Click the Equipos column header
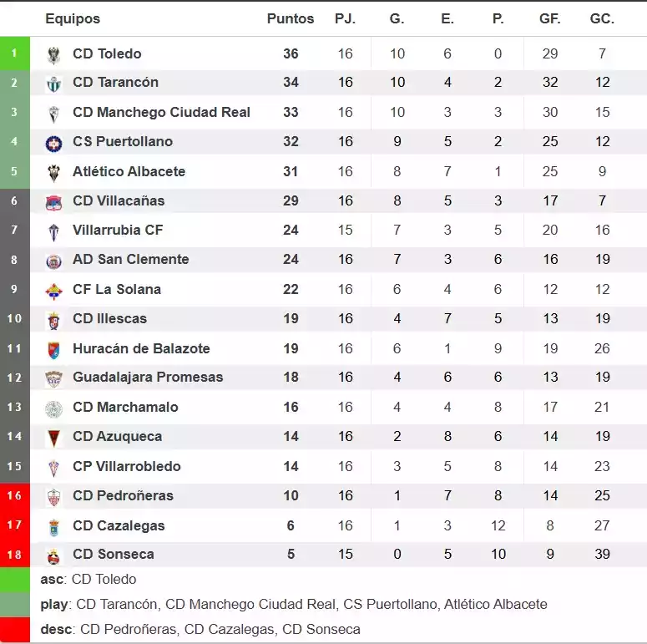This screenshot has width=647, height=644. [73, 18]
